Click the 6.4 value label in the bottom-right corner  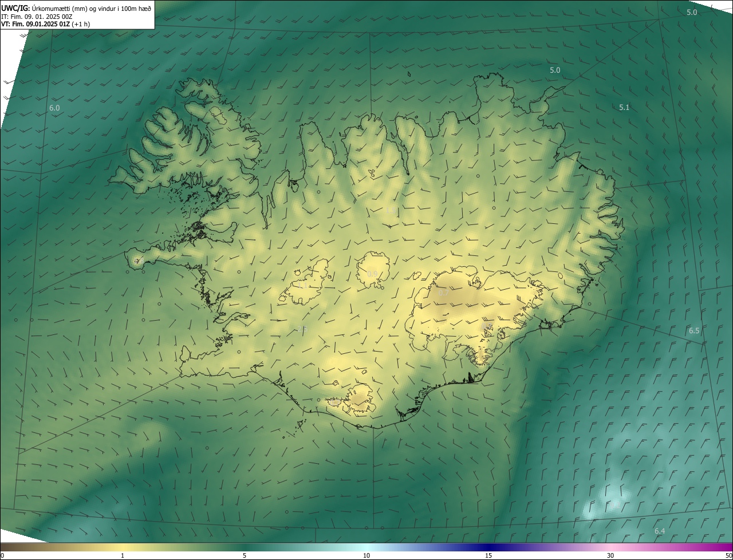[x=660, y=531]
